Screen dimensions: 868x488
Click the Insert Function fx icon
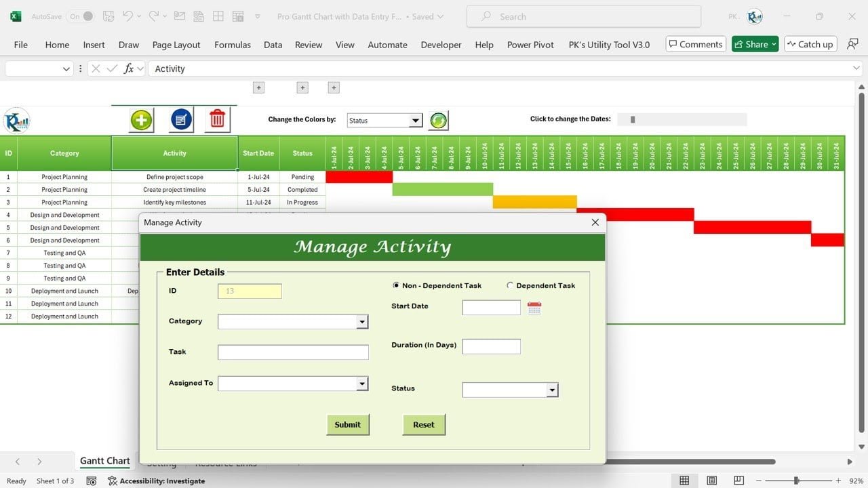pos(129,68)
